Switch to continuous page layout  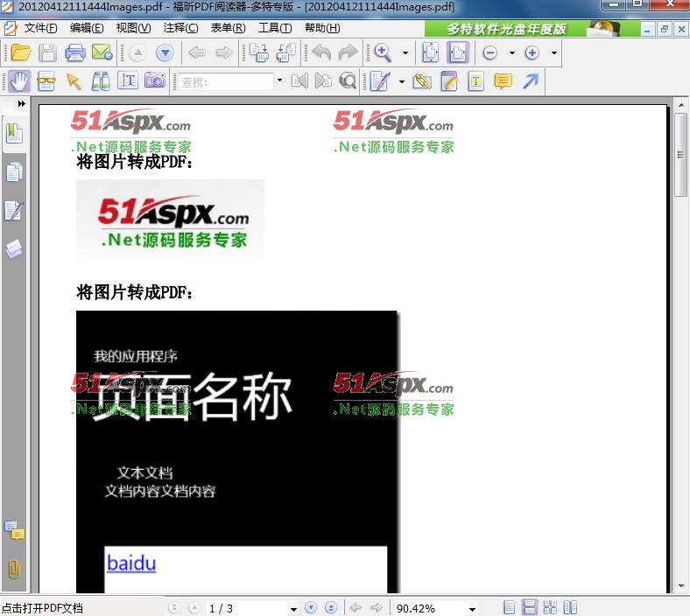530,607
